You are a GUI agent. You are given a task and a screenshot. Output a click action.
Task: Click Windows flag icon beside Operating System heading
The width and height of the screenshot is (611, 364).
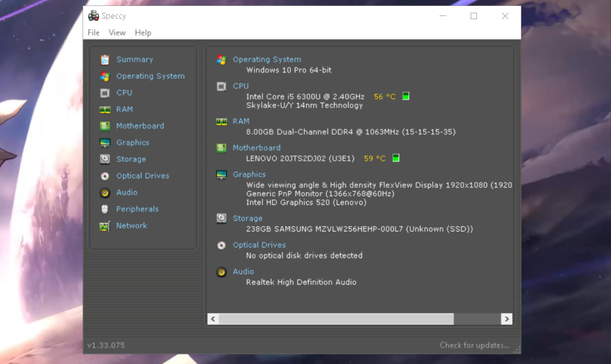221,60
